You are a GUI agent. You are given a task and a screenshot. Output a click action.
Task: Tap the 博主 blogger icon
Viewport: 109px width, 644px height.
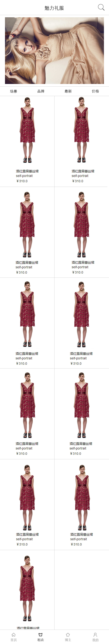click(x=68, y=635)
